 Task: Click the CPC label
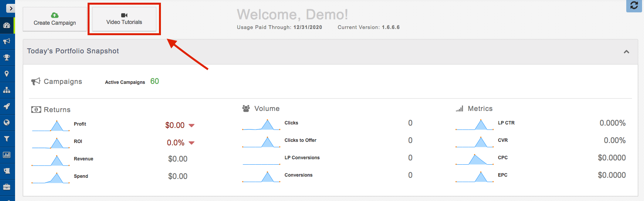503,158
